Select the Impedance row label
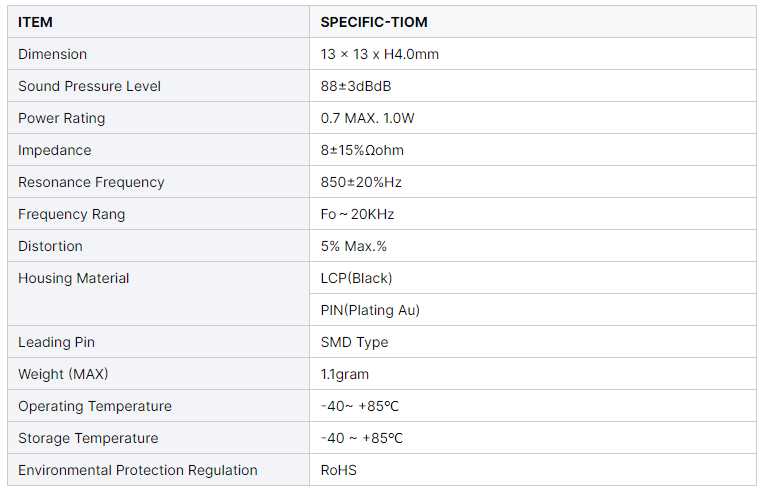 coord(55,150)
